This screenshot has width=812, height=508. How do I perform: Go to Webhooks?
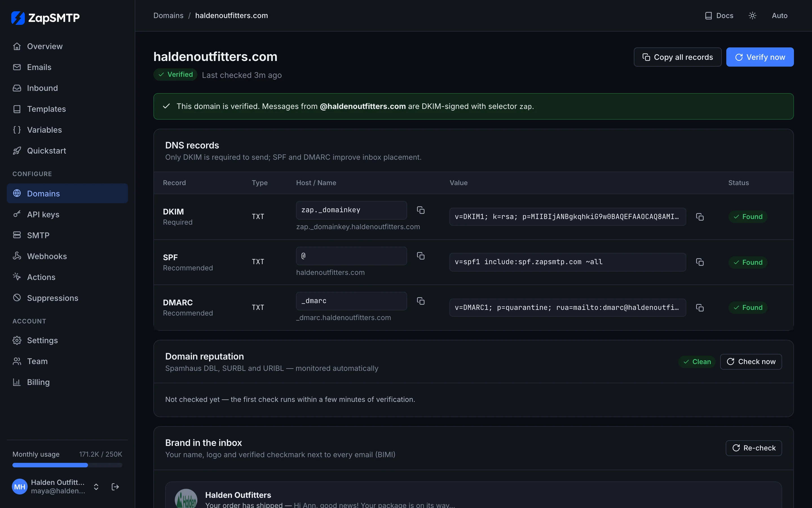point(67,256)
